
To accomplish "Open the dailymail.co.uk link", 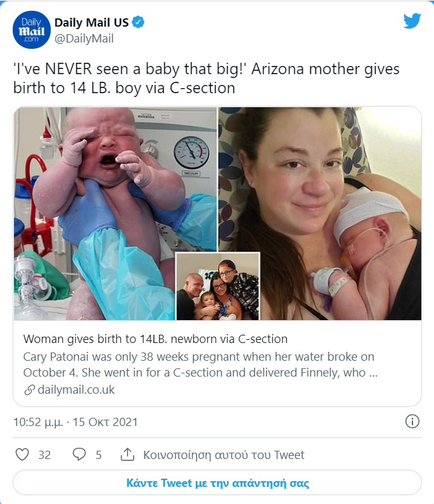I will point(76,390).
